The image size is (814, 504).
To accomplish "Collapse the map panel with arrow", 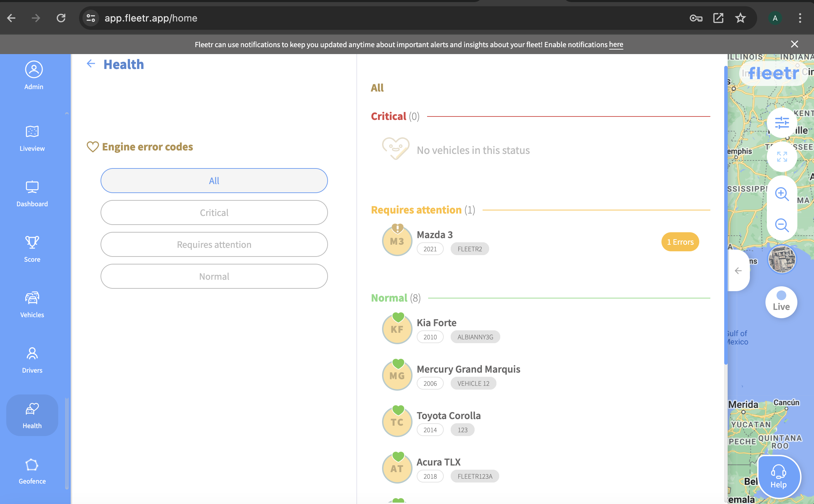I will (x=738, y=271).
